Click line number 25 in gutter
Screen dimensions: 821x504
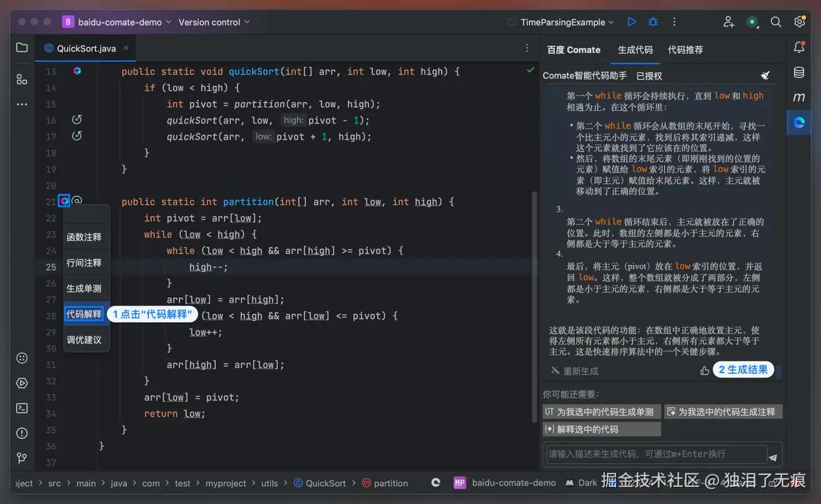51,267
